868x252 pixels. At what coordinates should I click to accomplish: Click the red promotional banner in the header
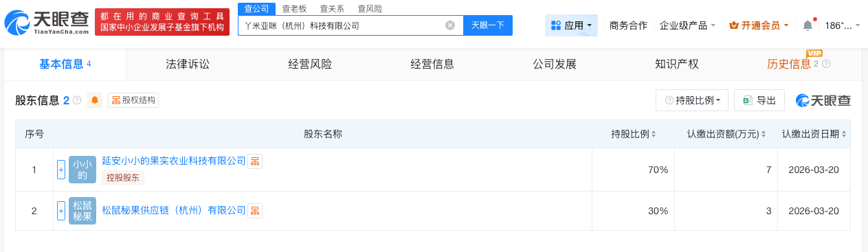click(162, 23)
